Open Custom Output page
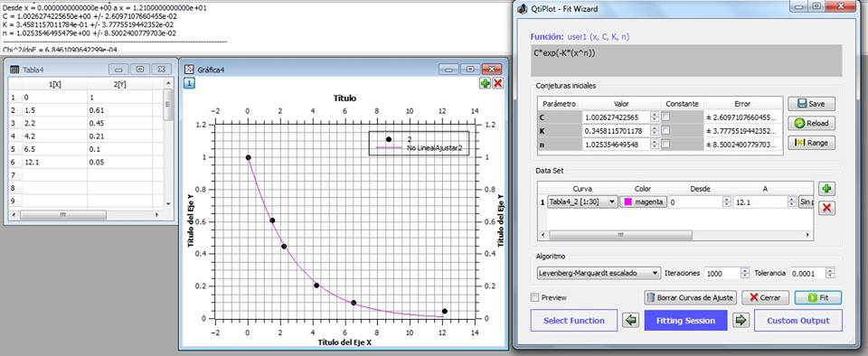868x356 pixels. (798, 321)
